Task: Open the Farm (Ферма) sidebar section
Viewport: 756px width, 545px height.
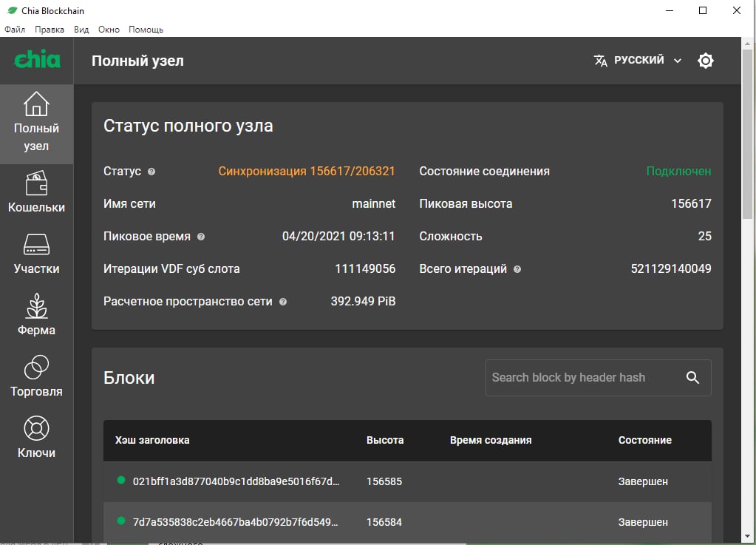Action: click(37, 314)
